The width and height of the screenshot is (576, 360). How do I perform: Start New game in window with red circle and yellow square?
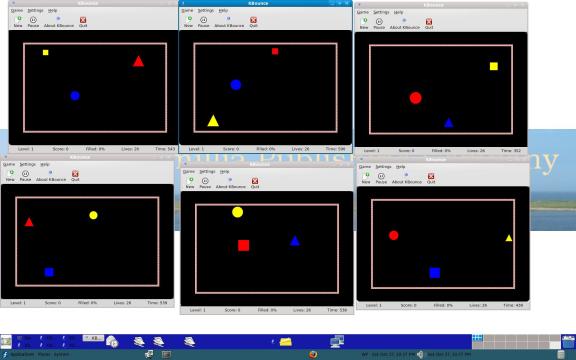click(364, 24)
